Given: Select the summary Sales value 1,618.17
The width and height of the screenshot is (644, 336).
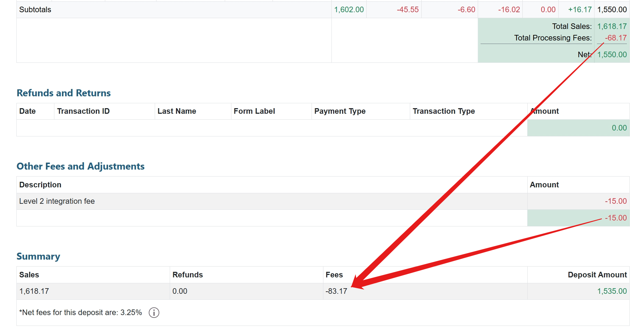Looking at the screenshot, I should coord(34,291).
